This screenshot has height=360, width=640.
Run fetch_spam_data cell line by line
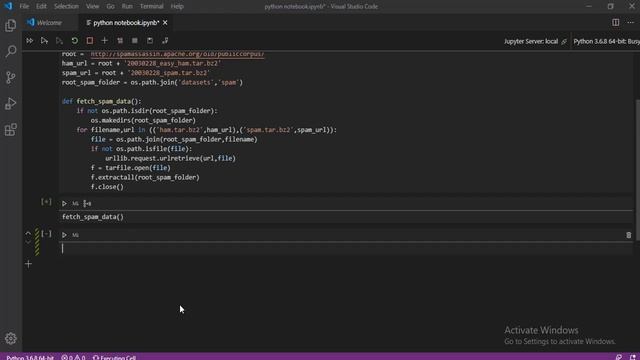point(87,203)
